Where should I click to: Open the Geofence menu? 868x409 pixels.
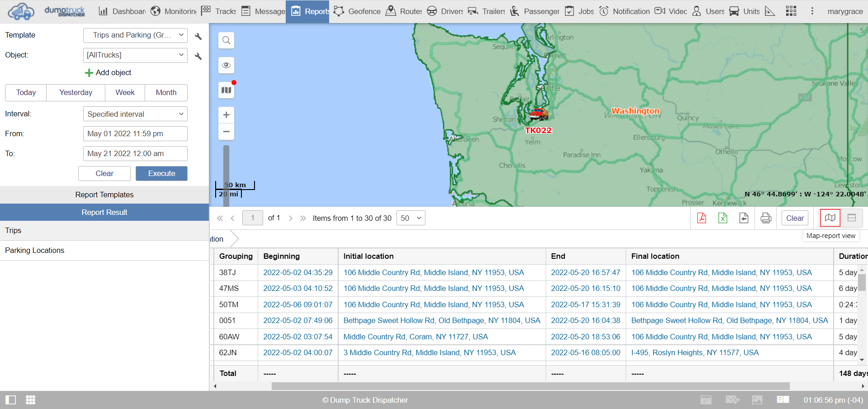[357, 11]
